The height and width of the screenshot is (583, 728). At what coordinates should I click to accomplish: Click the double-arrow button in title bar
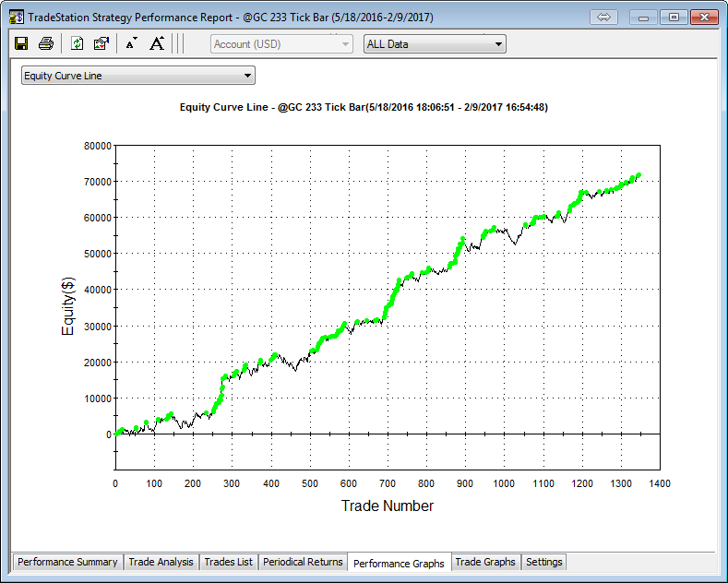pos(605,18)
